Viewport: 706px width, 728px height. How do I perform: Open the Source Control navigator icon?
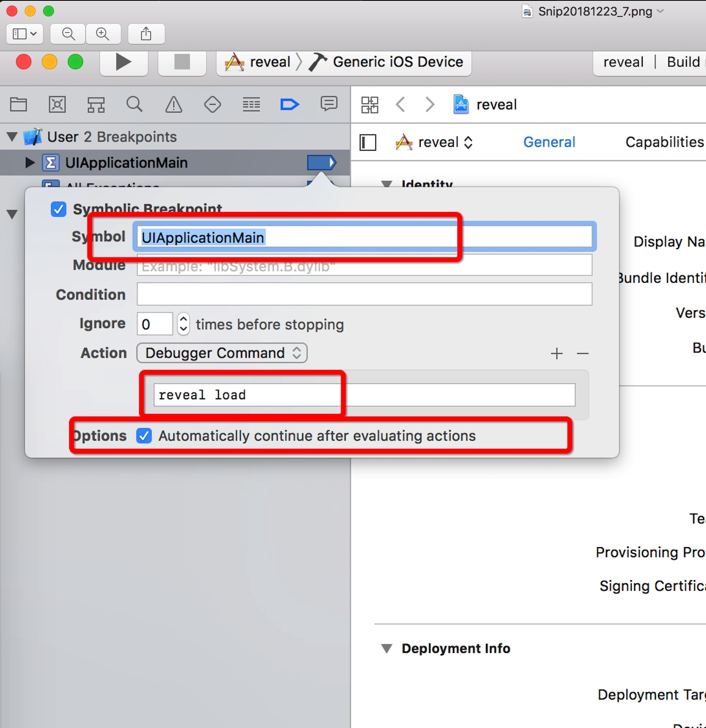57,105
